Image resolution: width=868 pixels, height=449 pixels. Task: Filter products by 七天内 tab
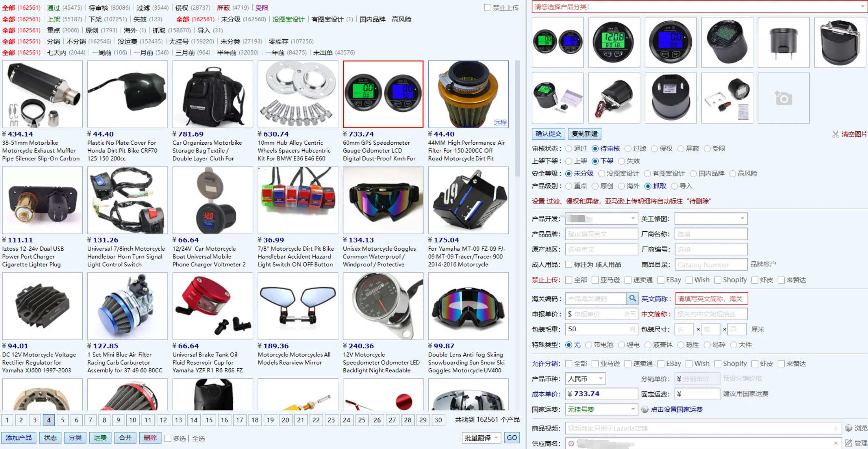point(57,53)
